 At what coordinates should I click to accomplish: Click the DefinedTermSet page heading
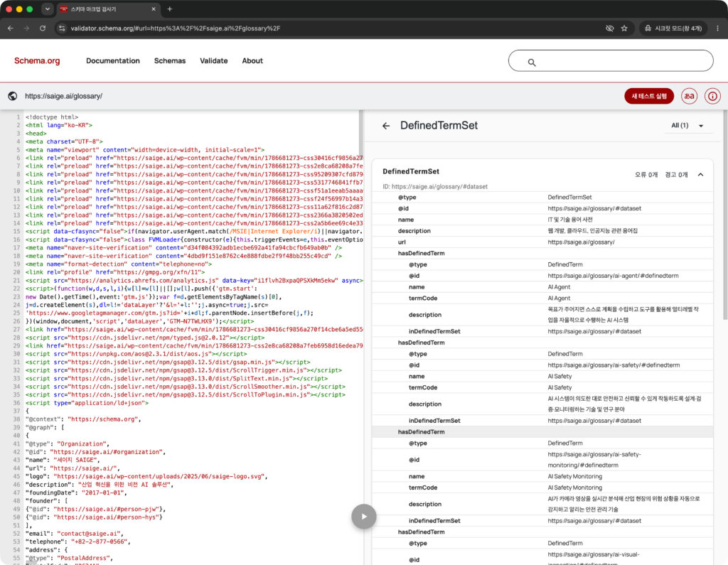tap(439, 125)
